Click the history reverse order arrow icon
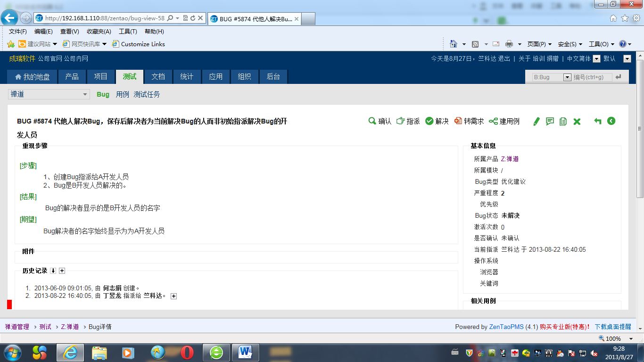 click(53, 271)
